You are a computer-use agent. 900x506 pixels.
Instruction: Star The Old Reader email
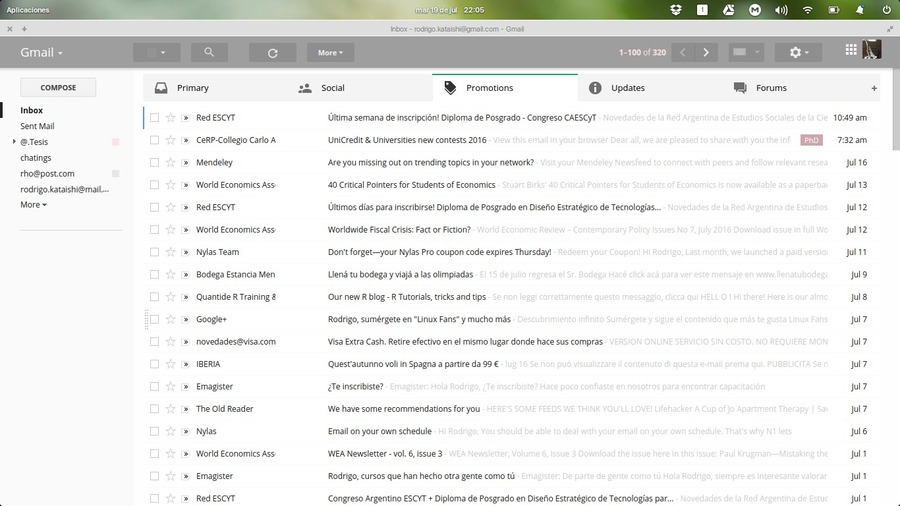pyautogui.click(x=170, y=408)
